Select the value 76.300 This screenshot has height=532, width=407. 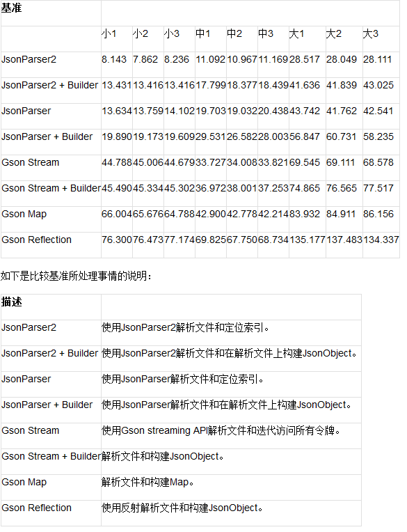117,240
